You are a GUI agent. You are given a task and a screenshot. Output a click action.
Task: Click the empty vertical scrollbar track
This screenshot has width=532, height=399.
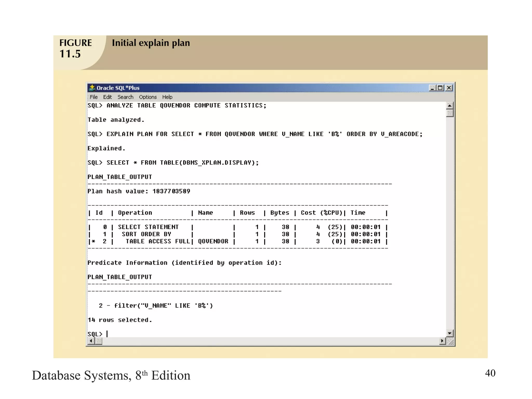[x=450, y=223]
